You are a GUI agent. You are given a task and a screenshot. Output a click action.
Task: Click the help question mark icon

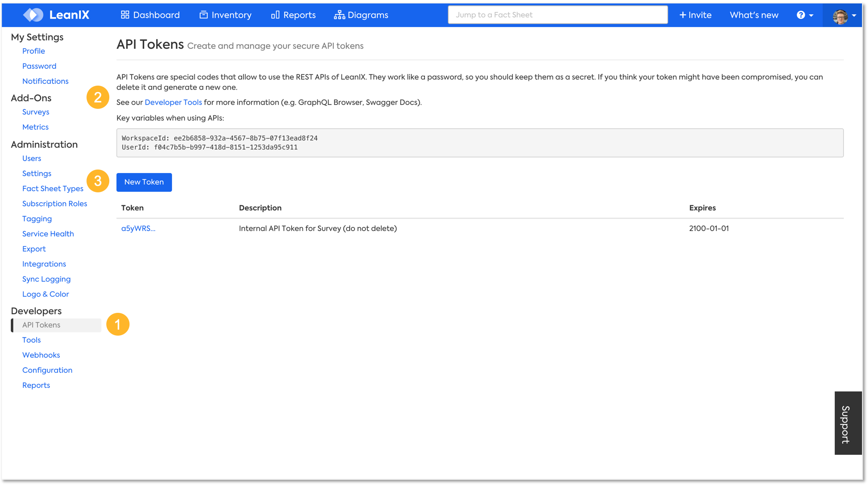pyautogui.click(x=800, y=15)
